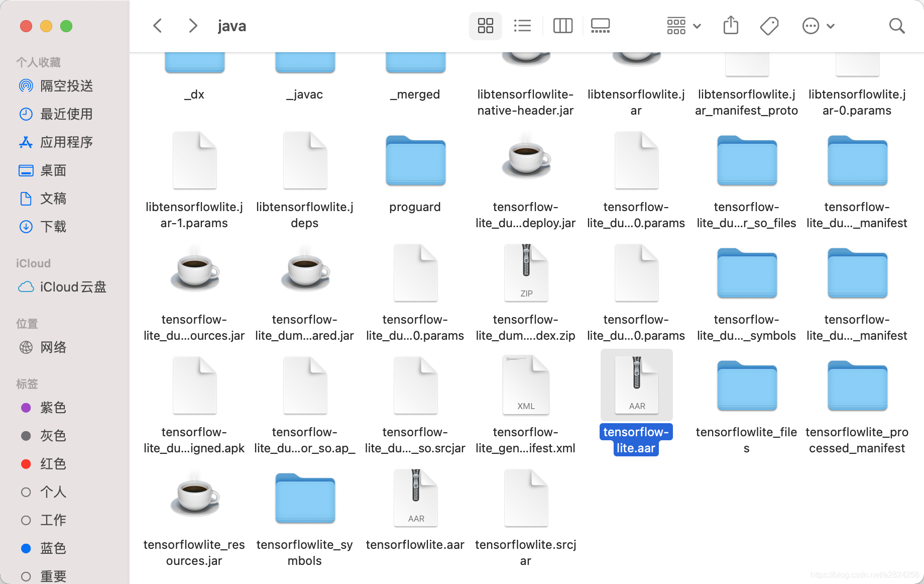Select the _dx folder
The image size is (924, 584).
(x=194, y=63)
